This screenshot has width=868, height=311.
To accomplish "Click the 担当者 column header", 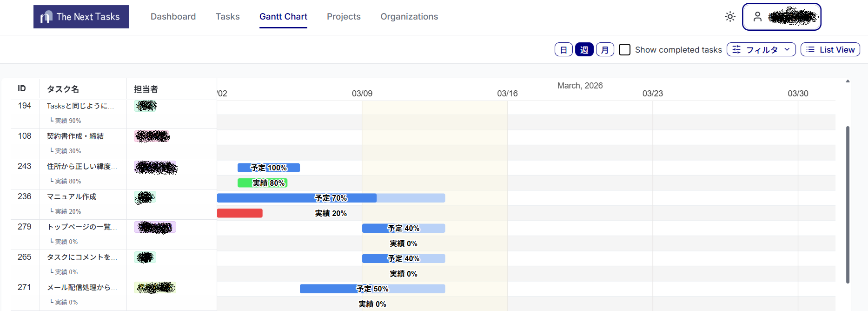I will coord(146,89).
